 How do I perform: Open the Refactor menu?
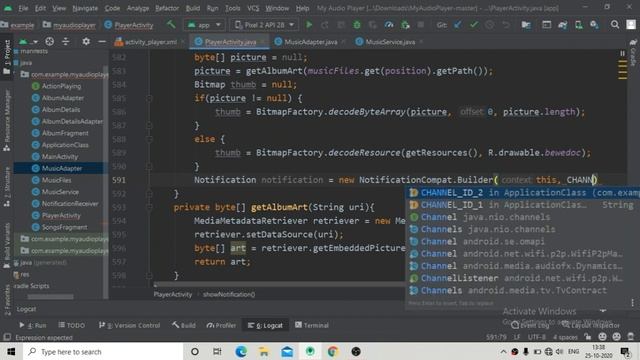pos(167,8)
